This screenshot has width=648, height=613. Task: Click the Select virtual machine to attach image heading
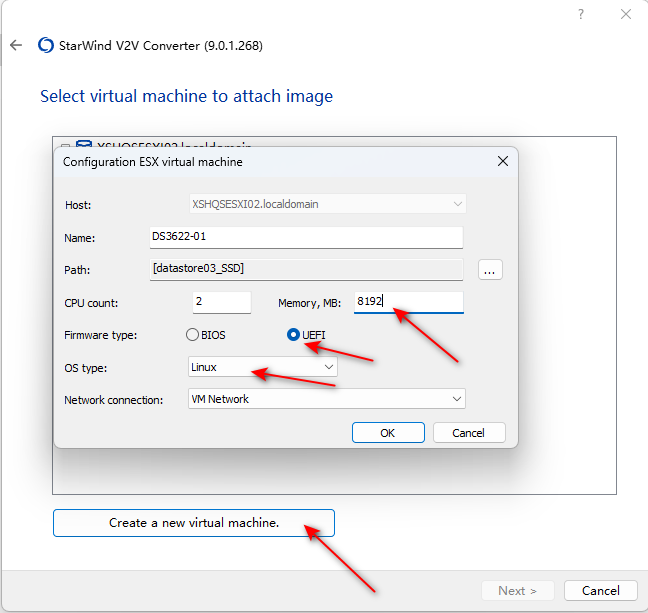[x=186, y=96]
